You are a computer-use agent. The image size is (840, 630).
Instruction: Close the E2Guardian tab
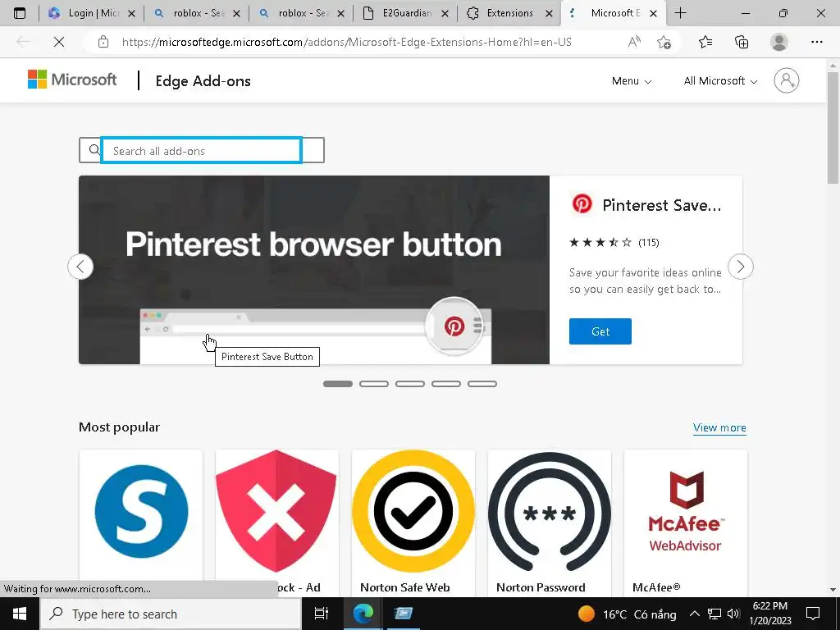(445, 14)
